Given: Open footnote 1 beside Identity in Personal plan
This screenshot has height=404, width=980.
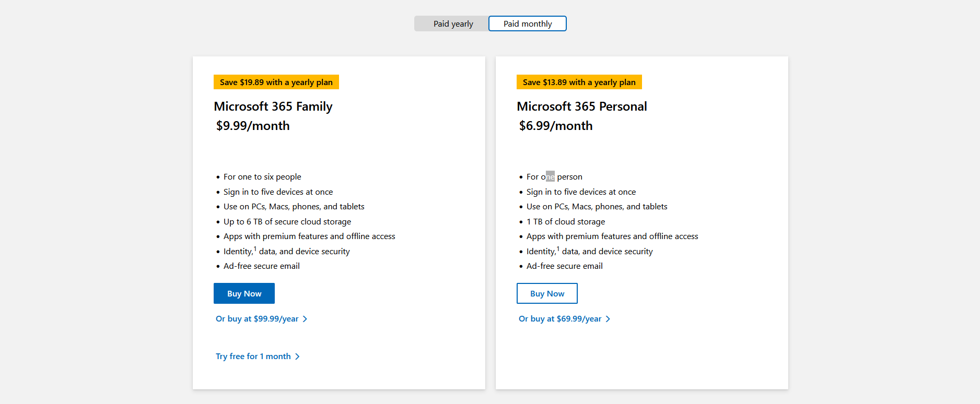Looking at the screenshot, I should click(558, 249).
